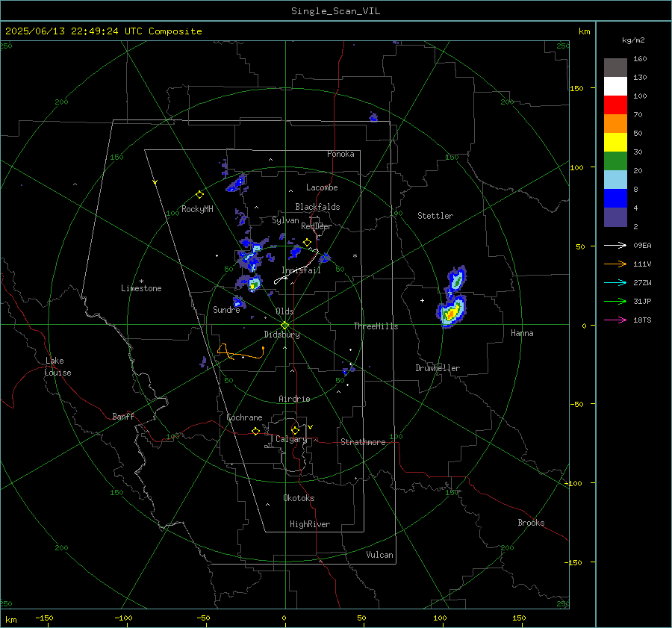
Task: Click the blue 4-8 legend swatch
Action: click(615, 199)
